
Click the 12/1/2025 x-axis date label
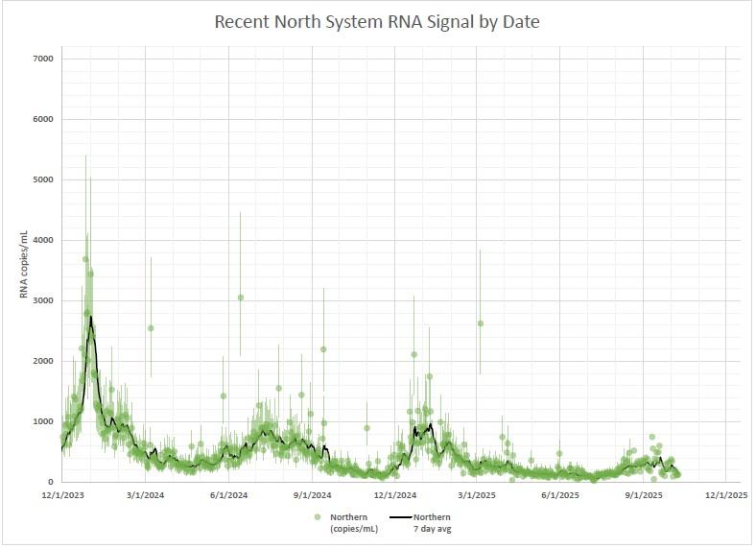[x=727, y=495]
